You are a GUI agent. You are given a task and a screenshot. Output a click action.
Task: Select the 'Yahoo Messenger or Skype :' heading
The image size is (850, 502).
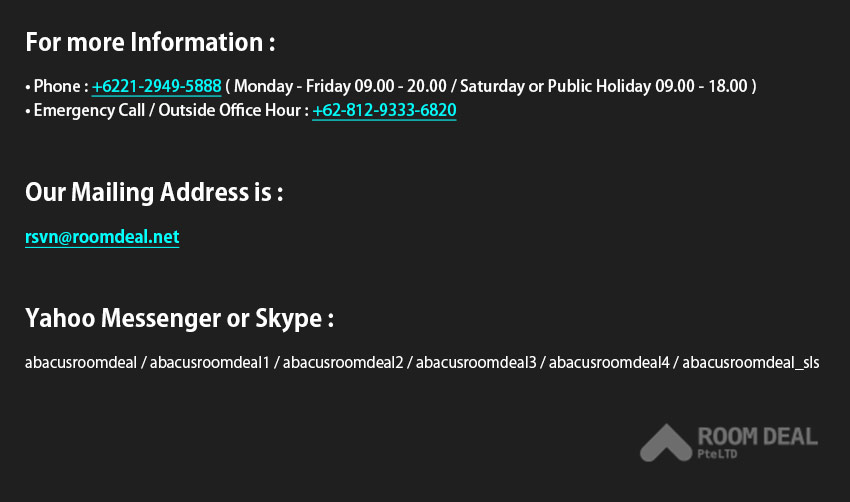pos(179,318)
